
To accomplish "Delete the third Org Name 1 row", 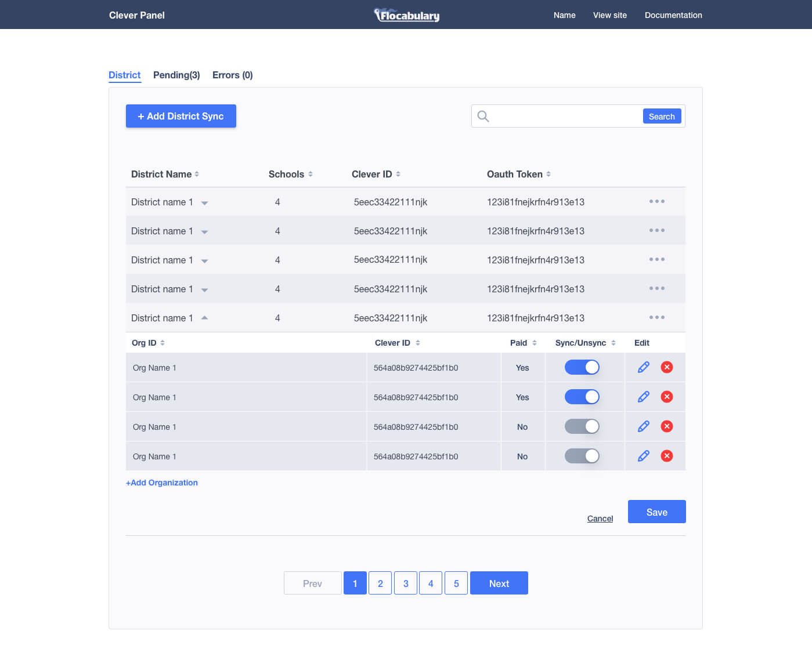I will coord(667,426).
